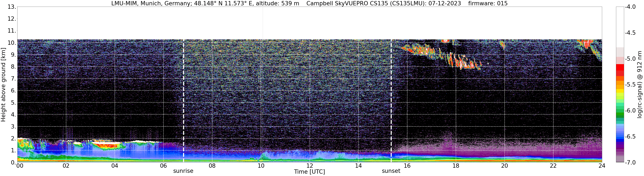Image resolution: width=644 pixels, height=176 pixels.
Task: Click the '10' tick label on time axis
Action: click(x=261, y=166)
